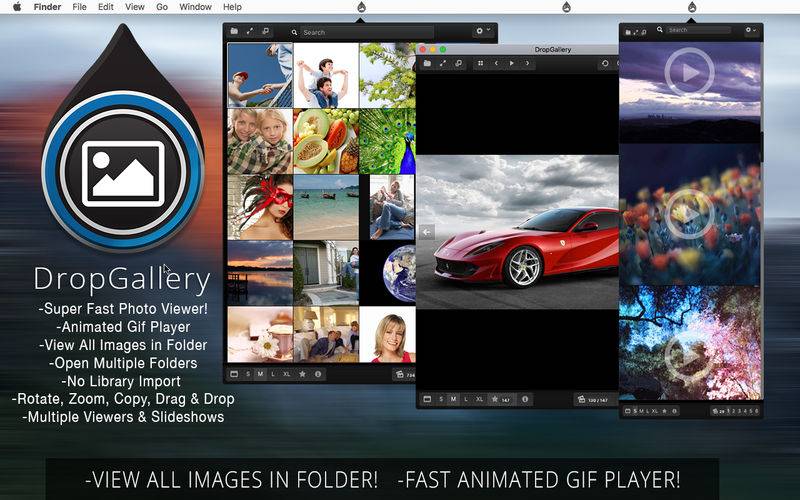Open the sunset lake thumbnail

click(260, 273)
